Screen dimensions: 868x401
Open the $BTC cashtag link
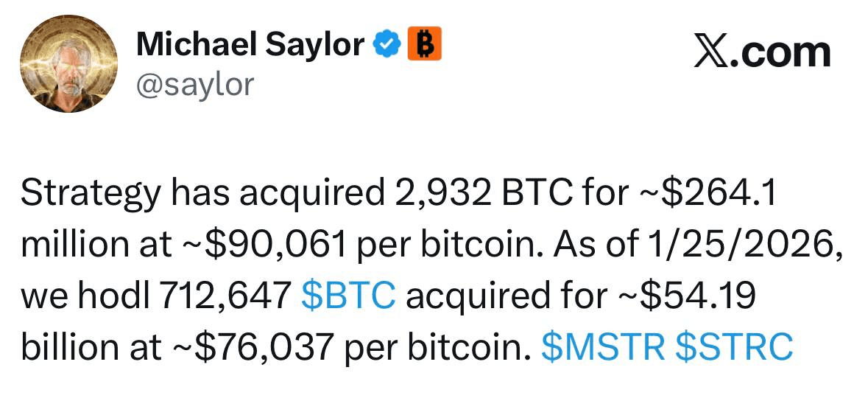coord(349,296)
